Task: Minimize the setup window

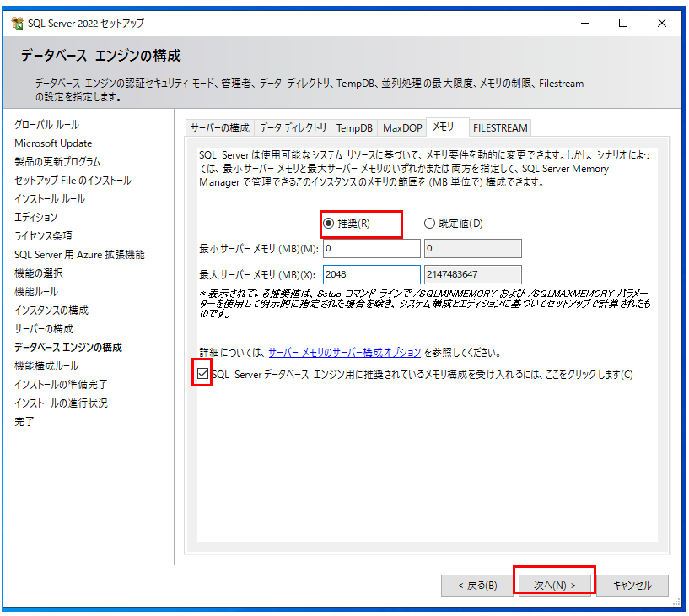Action: coord(584,23)
